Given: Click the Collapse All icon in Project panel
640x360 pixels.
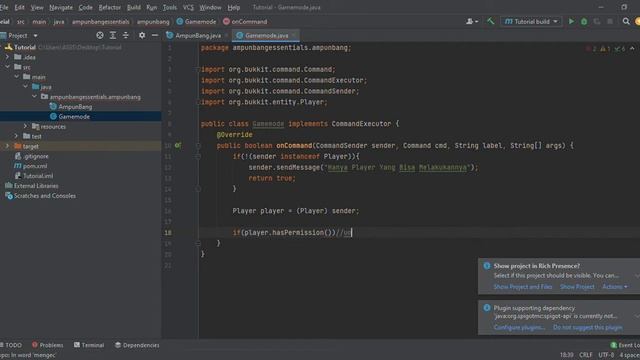Looking at the screenshot, I should tap(126, 36).
